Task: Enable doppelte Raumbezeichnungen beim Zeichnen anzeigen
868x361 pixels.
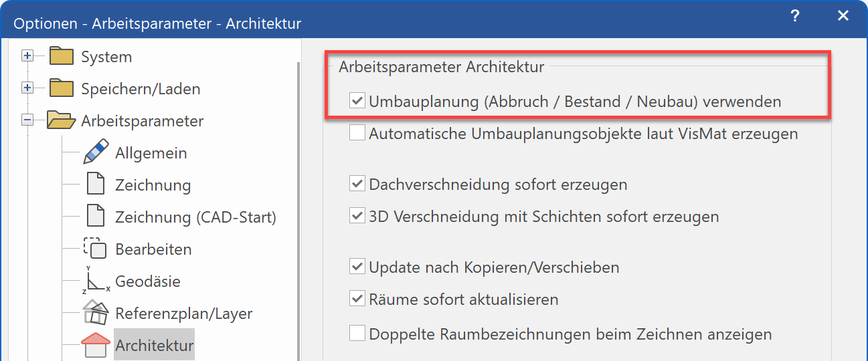Action: pyautogui.click(x=357, y=334)
